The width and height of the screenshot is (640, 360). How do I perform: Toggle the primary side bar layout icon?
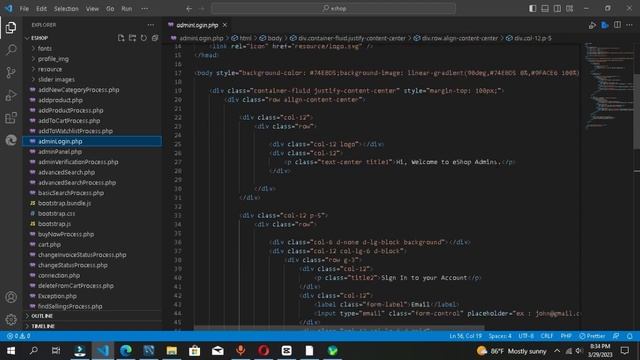coord(533,9)
